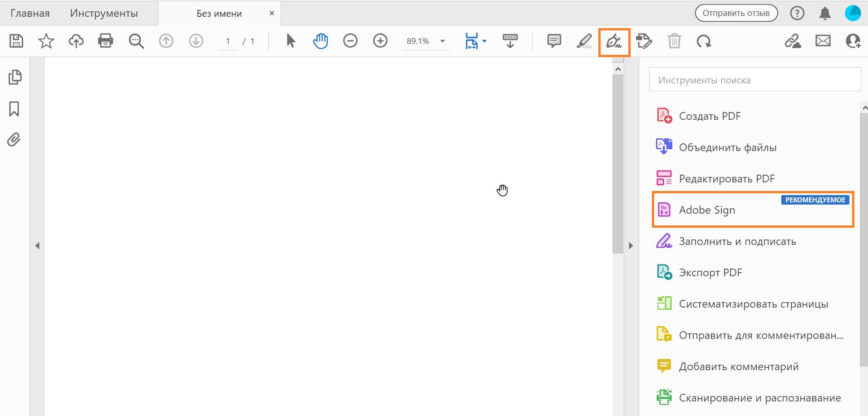View notifications with the bell icon
Viewport: 868px width, 416px height.
click(x=825, y=13)
